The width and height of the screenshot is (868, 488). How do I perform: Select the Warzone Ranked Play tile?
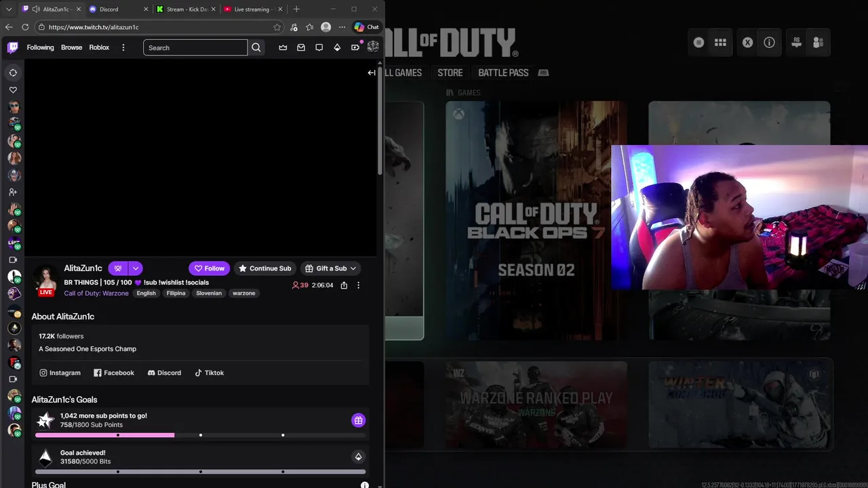[536, 405]
